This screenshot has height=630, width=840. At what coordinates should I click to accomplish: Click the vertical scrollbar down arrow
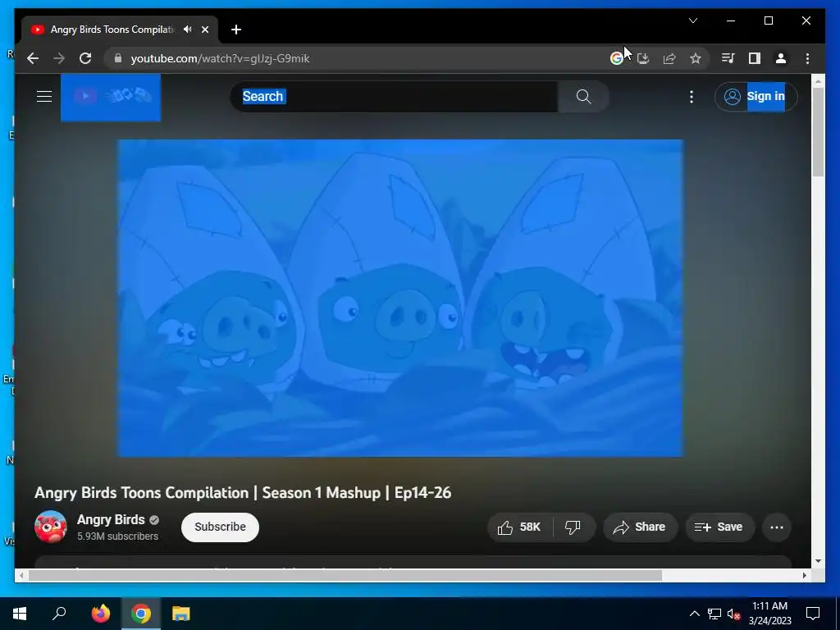818,561
